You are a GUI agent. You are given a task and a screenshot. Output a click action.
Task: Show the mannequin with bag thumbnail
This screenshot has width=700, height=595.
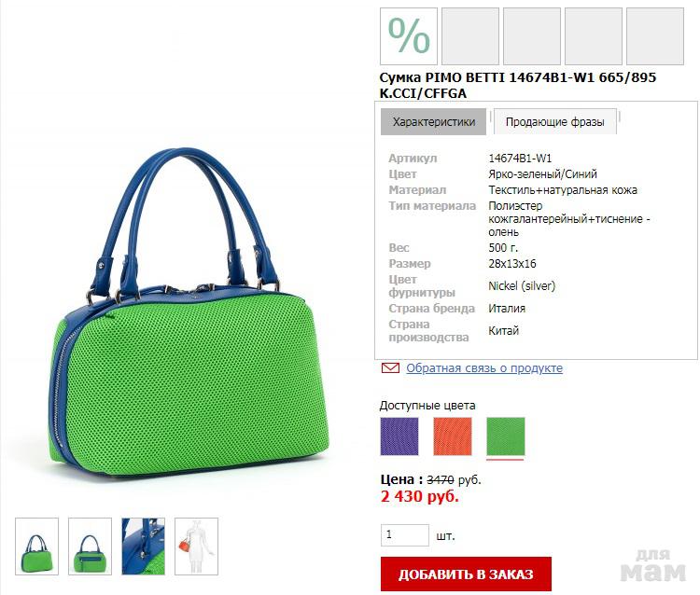(196, 547)
